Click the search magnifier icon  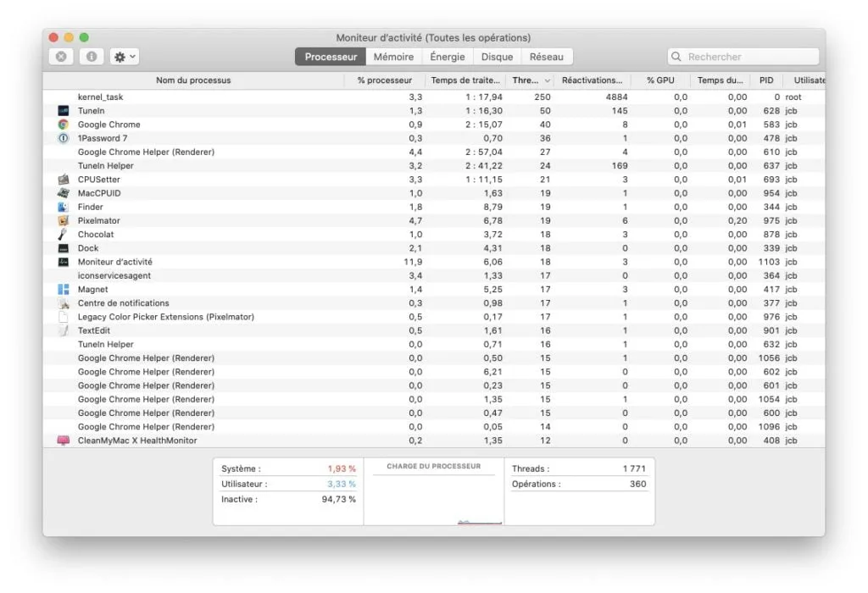(x=676, y=57)
